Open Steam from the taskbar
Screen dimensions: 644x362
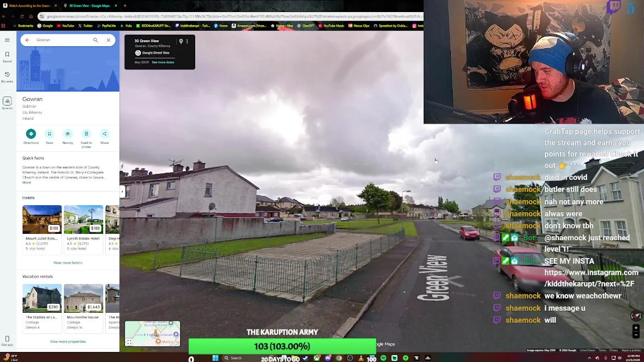tap(305, 358)
